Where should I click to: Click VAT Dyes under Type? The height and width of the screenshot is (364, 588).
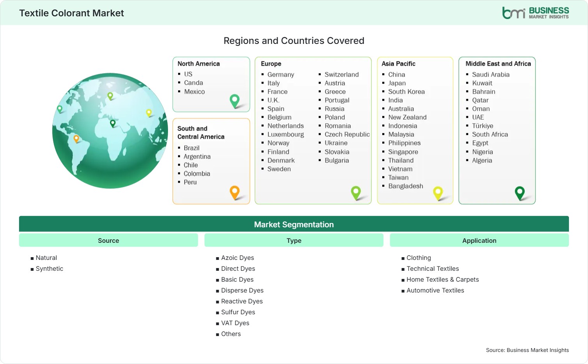pyautogui.click(x=235, y=323)
